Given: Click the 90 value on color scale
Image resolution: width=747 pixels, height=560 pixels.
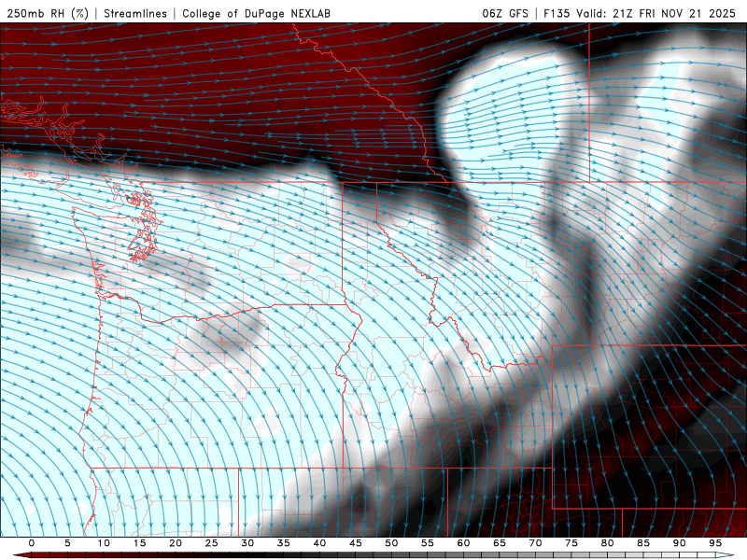Looking at the screenshot, I should pos(679,543).
